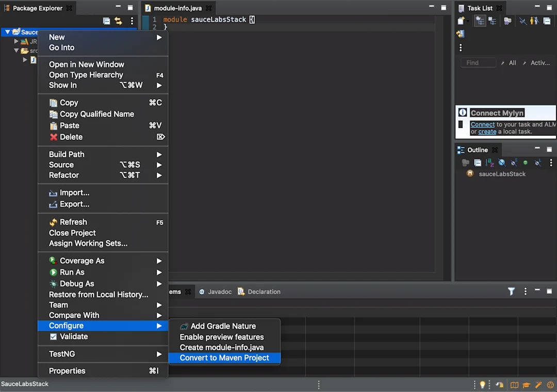
Task: Select sauceLabsStack module in Outline
Action: (502, 174)
